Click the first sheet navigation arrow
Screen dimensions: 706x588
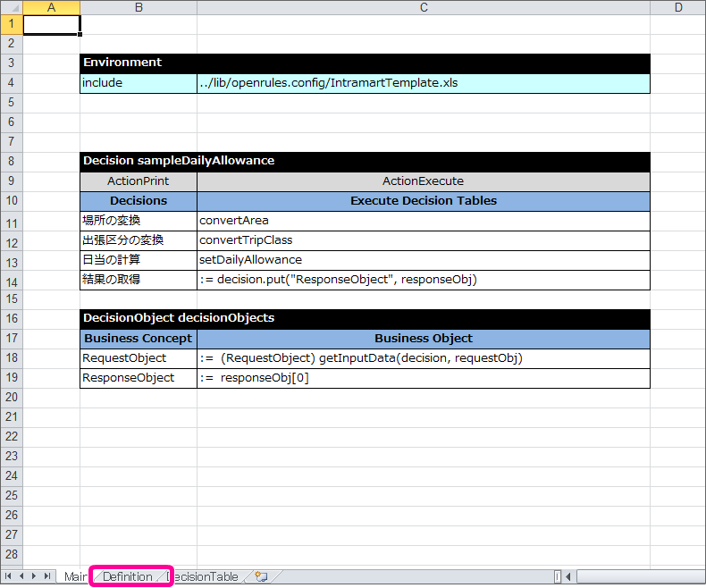tap(10, 576)
